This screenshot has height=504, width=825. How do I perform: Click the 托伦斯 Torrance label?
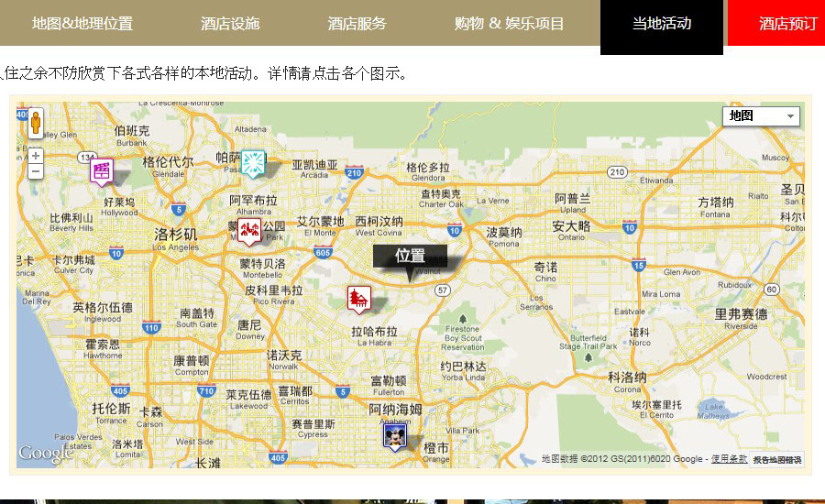click(x=111, y=413)
